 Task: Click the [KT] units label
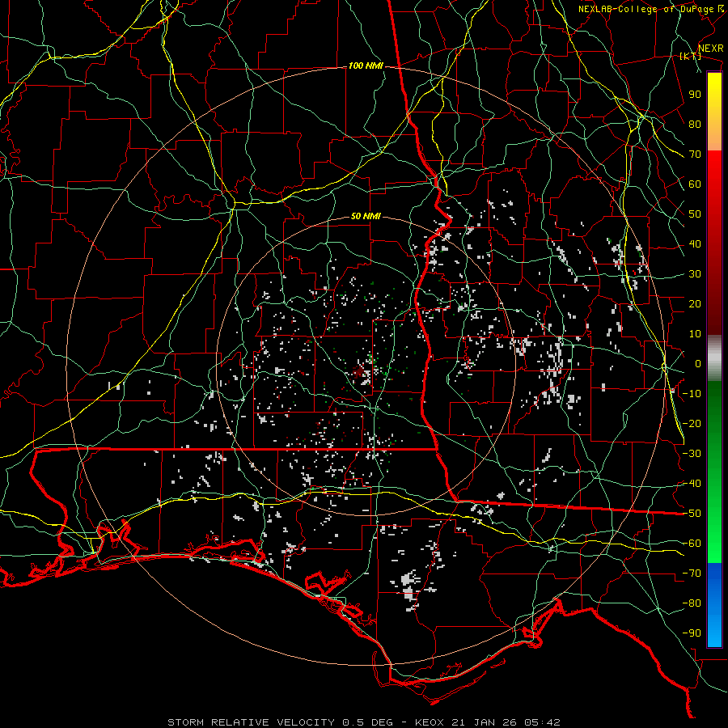[691, 56]
